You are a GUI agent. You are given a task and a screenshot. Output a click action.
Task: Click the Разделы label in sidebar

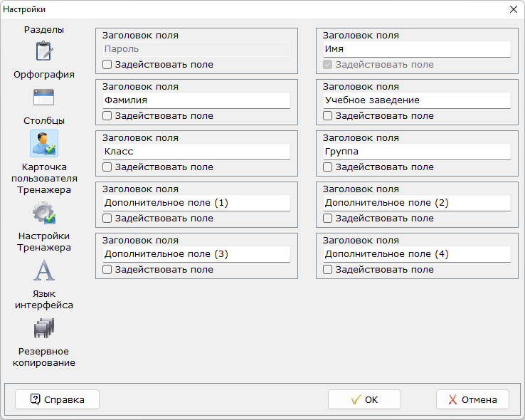pos(44,30)
